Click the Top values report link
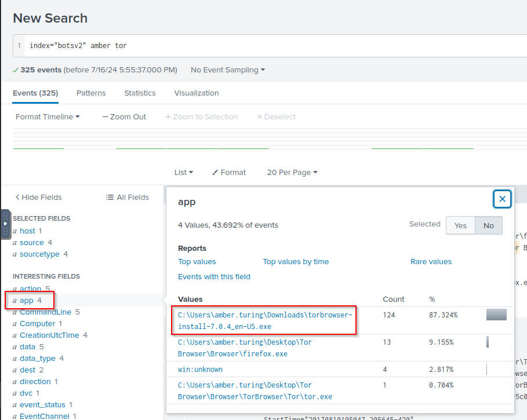The image size is (527, 420). [x=197, y=262]
